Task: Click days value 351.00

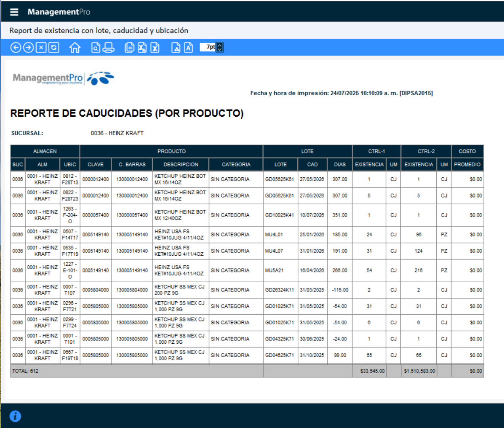Action: tap(340, 215)
